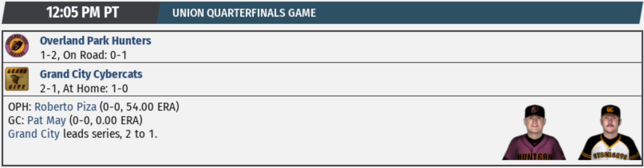Click the Grand City Cybercats team logo
Image resolution: width=644 pixels, height=168 pixels.
[17, 79]
